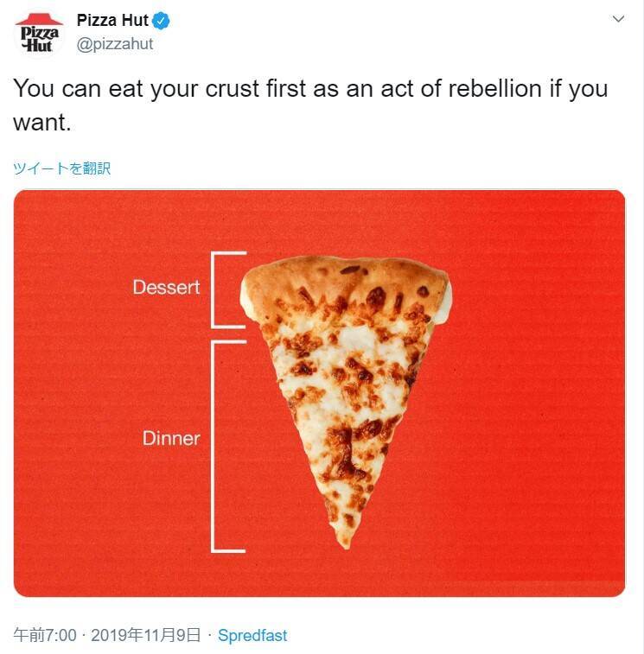Expand the tweet options chevron menu
The image size is (644, 654).
tap(618, 19)
